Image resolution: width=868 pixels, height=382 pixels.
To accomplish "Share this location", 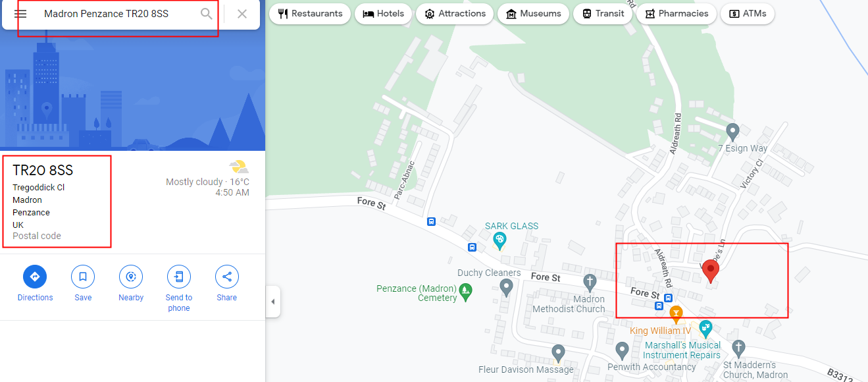I will click(227, 277).
